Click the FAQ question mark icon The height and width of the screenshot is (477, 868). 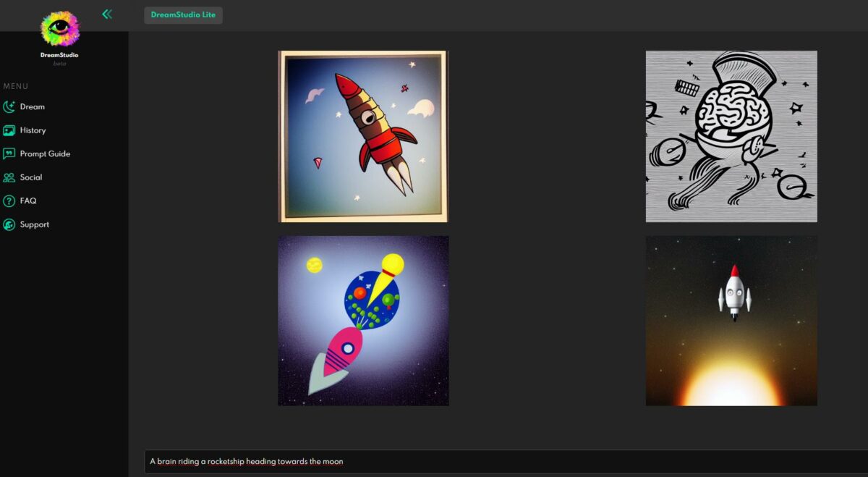[x=9, y=201]
